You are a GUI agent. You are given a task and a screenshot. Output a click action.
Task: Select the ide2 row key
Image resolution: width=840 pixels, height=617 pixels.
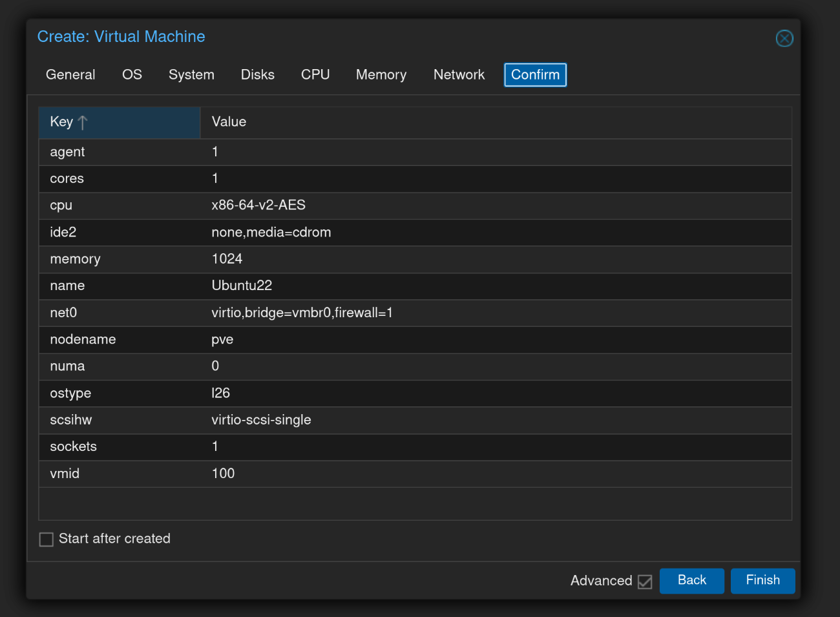[x=63, y=233]
